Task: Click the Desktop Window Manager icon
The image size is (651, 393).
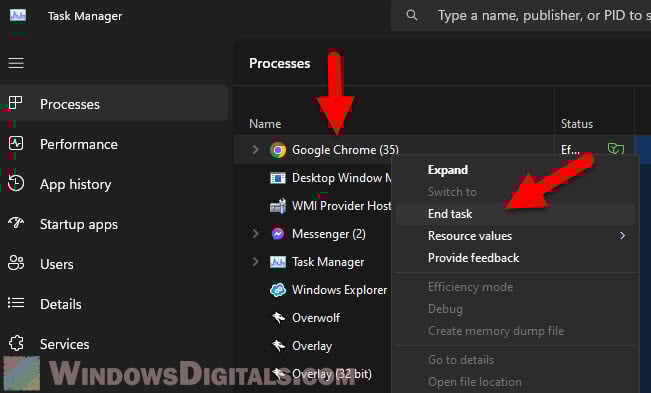Action: [278, 178]
